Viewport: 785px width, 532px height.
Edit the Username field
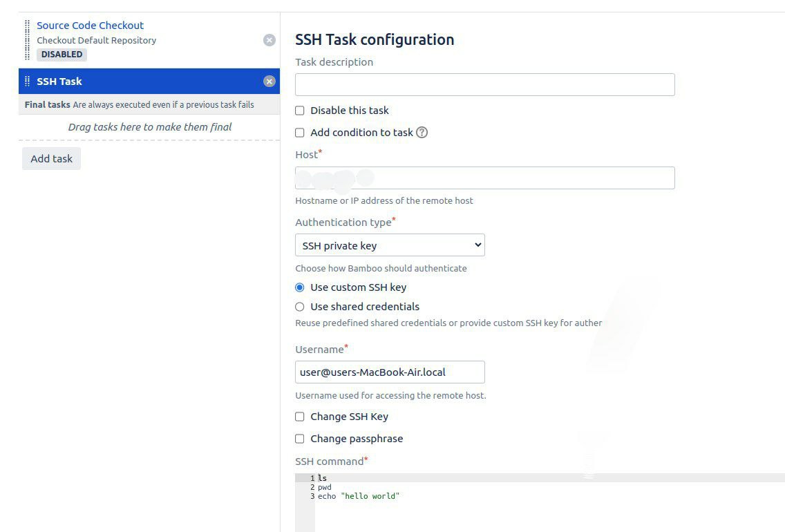[x=389, y=372]
